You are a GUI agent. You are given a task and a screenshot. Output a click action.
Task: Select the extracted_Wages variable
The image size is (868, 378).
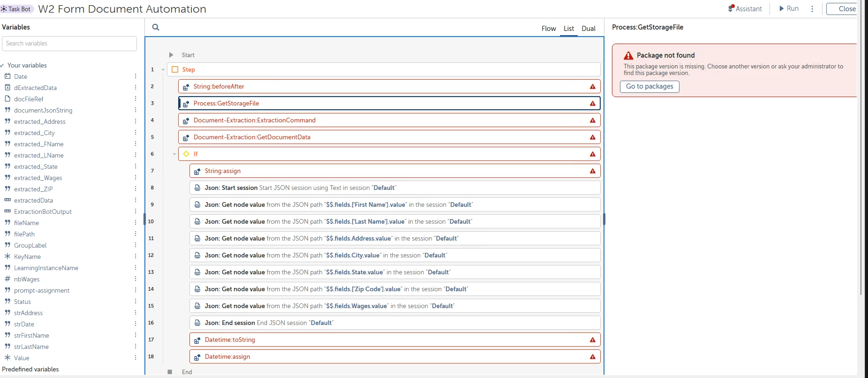(38, 178)
